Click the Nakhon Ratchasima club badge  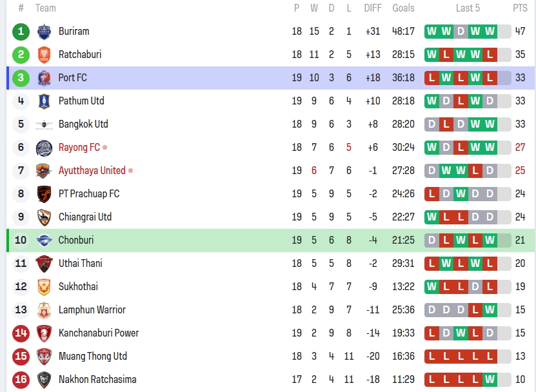click(x=44, y=380)
